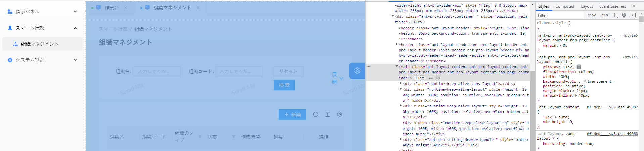Toggle .cls element classes
Image resolution: width=644 pixels, height=151 pixels.
point(604,15)
